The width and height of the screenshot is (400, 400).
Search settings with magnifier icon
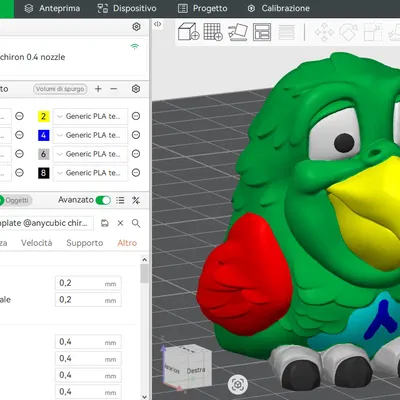tap(136, 223)
